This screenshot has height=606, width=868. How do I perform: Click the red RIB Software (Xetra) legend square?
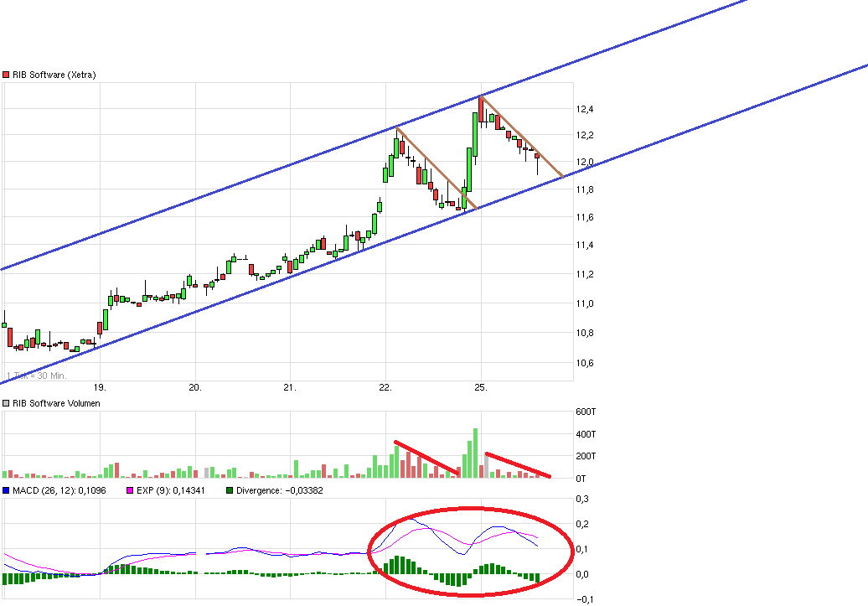7,75
